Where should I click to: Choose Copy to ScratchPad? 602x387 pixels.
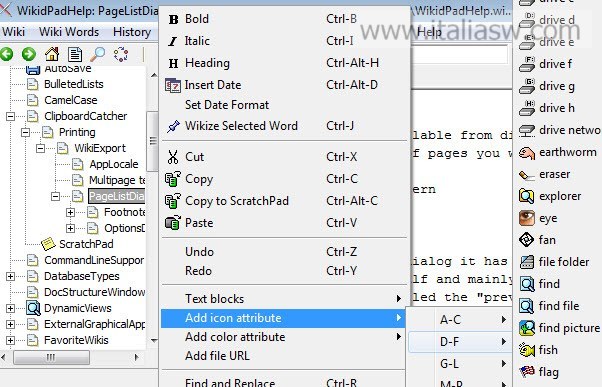click(284, 201)
